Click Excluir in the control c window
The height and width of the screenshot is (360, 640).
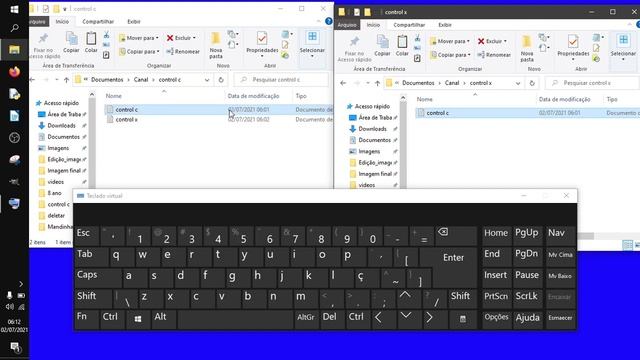pyautogui.click(x=181, y=38)
